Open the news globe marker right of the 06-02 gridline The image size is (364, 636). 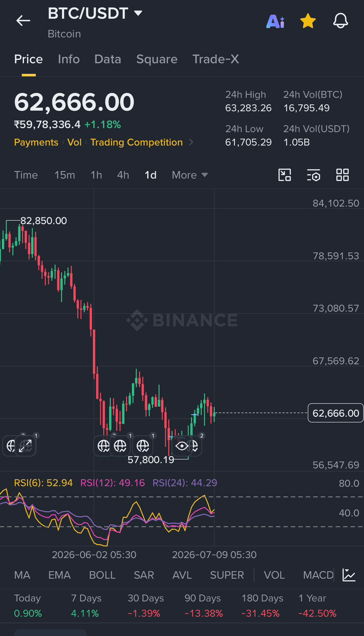pos(104,446)
